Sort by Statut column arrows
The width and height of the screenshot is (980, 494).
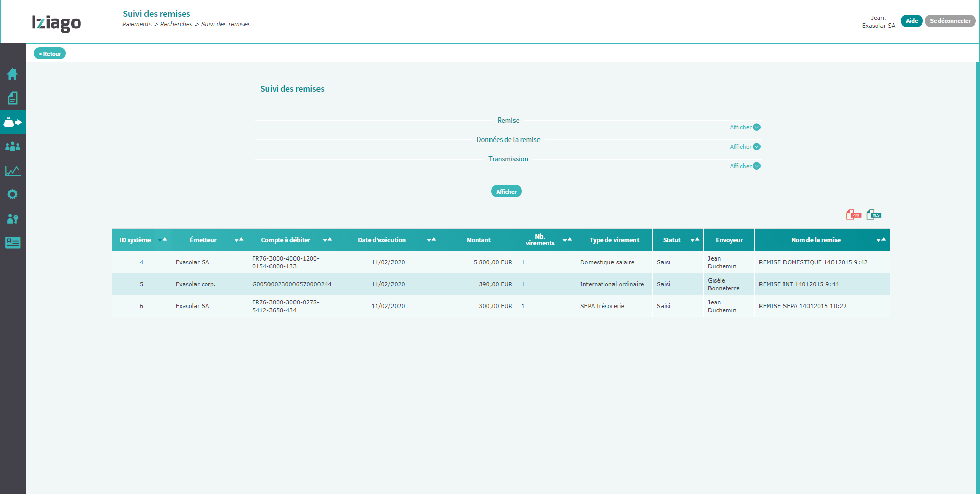pos(695,240)
